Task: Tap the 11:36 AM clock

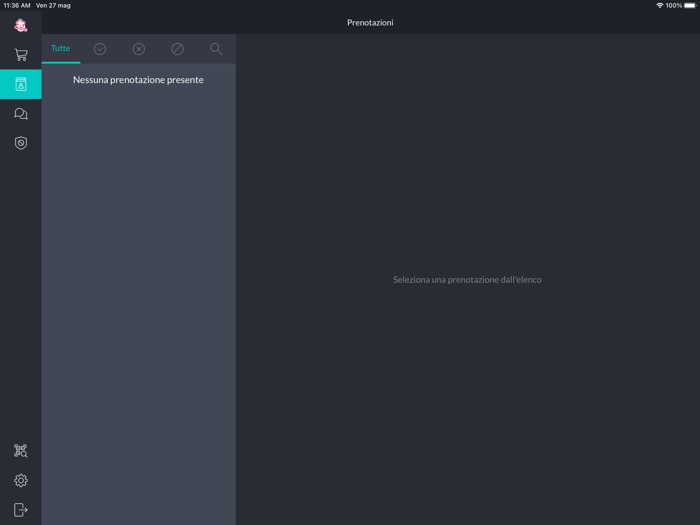Action: 17,5
